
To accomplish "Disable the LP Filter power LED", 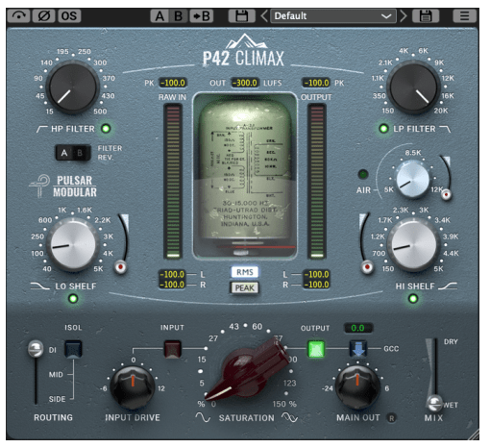I will click(x=383, y=129).
